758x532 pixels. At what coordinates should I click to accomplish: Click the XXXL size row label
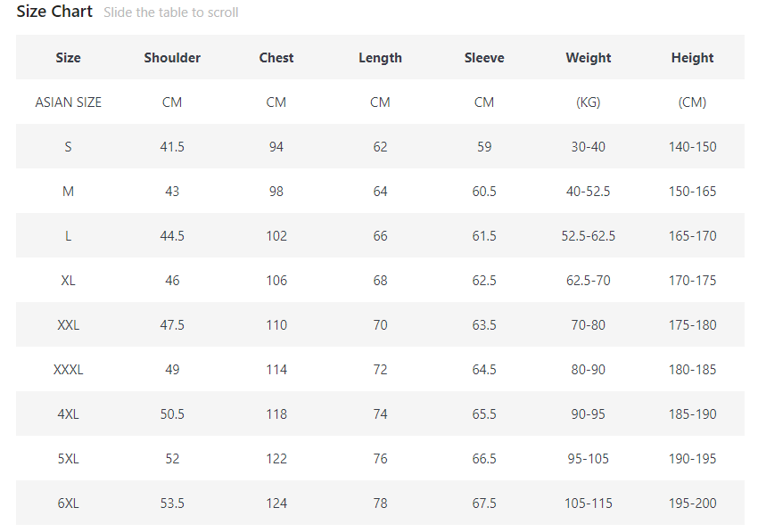coord(69,370)
